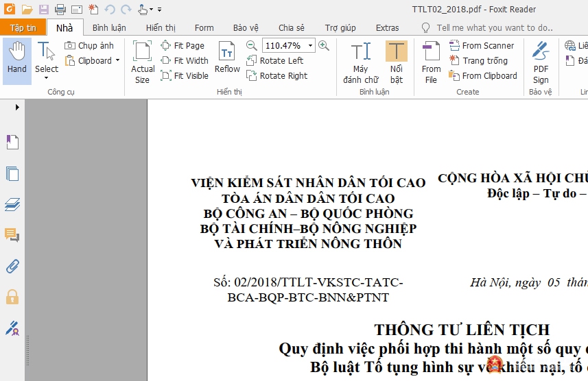The image size is (588, 381).
Task: Open the Customize Quick Access Toolbar arrow
Action: (x=159, y=10)
